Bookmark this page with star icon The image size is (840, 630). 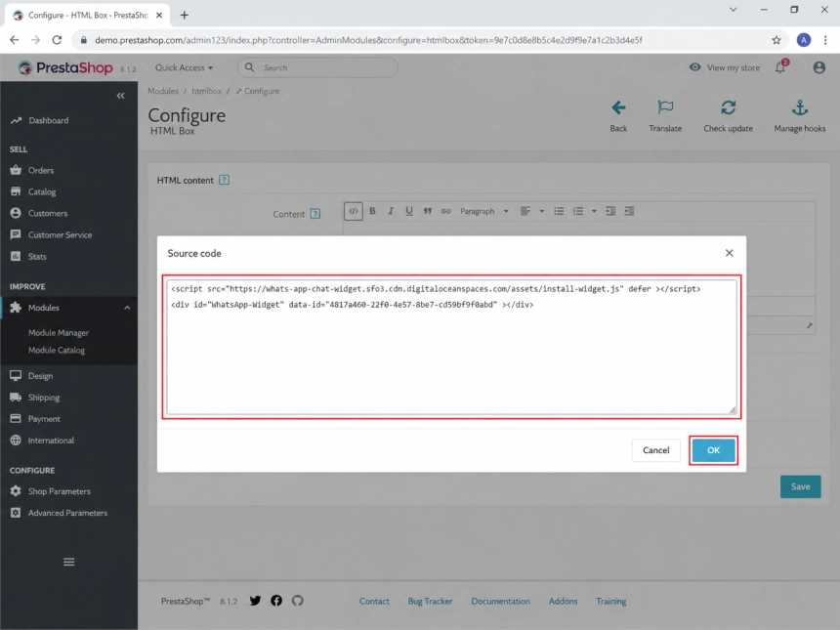[777, 40]
